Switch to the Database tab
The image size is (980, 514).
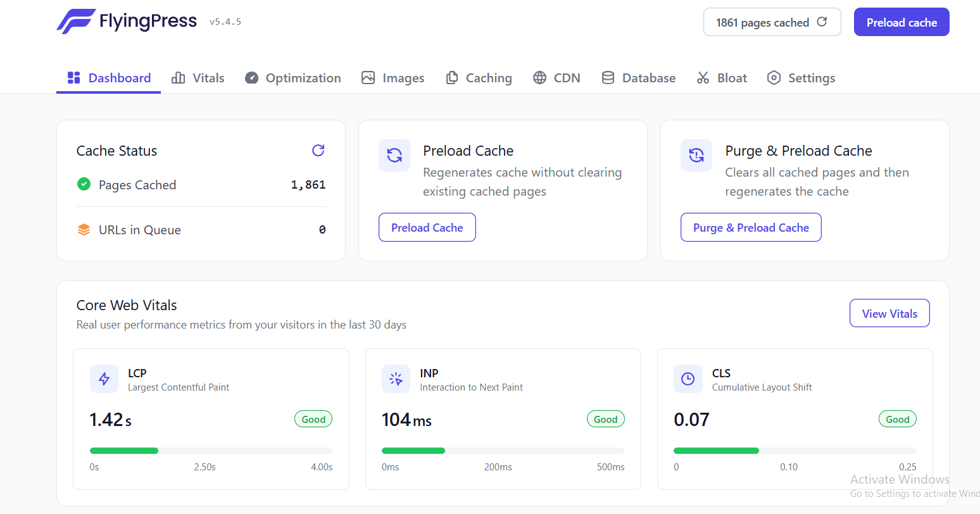(x=639, y=78)
